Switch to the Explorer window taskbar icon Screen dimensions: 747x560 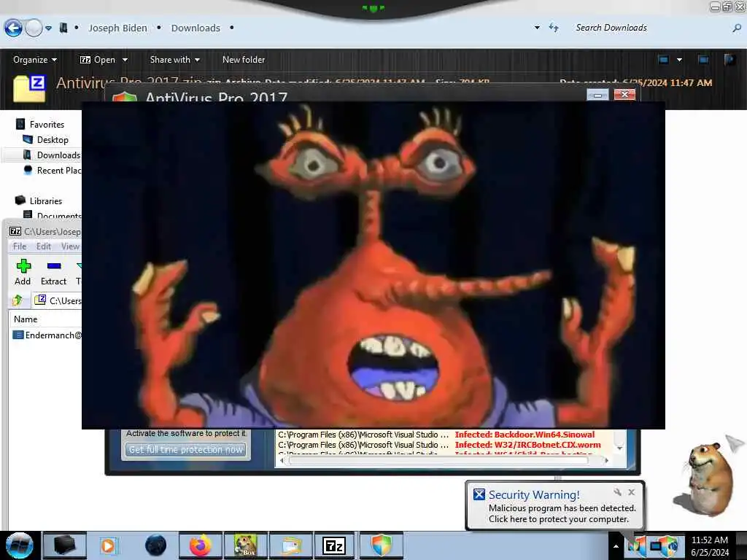[x=290, y=545]
